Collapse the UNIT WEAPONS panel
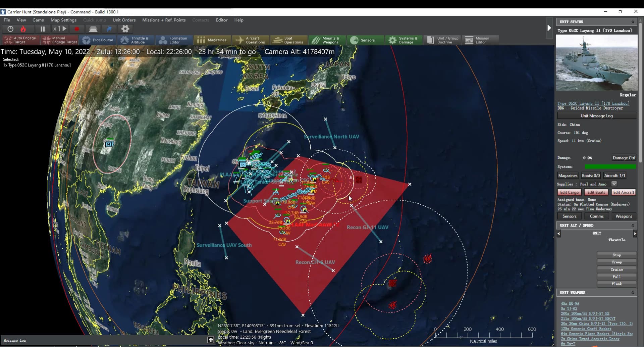The width and height of the screenshot is (644, 347). (633, 293)
